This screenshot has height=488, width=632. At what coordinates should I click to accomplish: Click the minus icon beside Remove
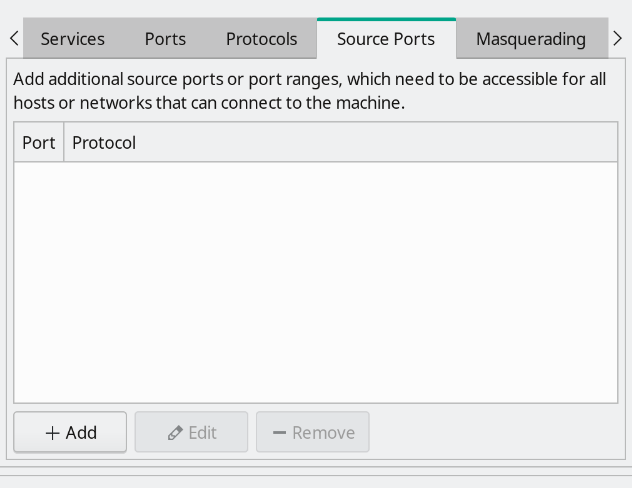(279, 433)
